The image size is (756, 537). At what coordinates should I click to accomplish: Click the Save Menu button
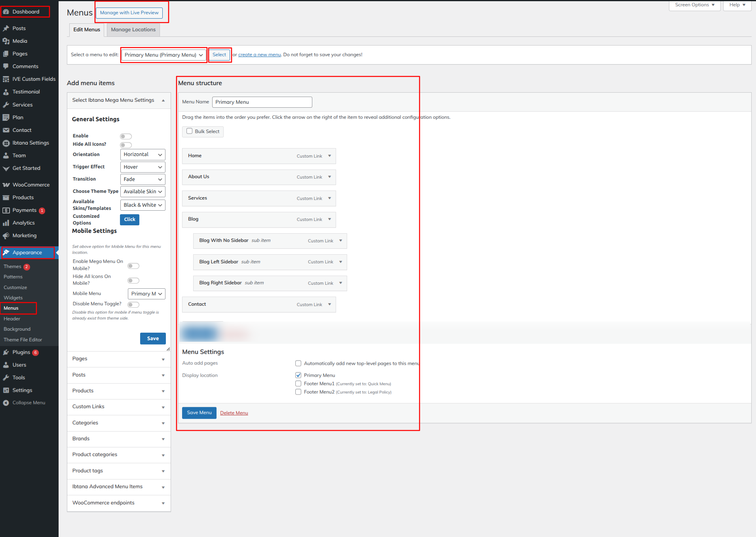pyautogui.click(x=199, y=413)
